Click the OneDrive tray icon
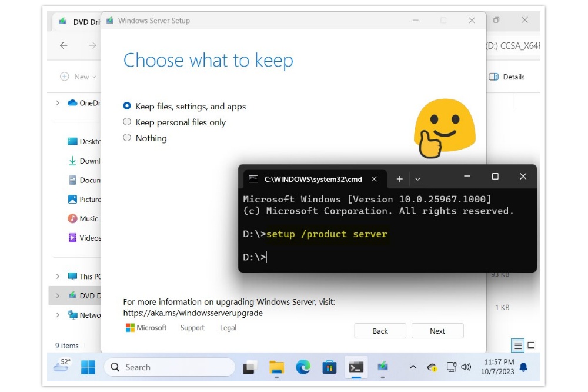This screenshot has height=392, width=588. [x=432, y=367]
